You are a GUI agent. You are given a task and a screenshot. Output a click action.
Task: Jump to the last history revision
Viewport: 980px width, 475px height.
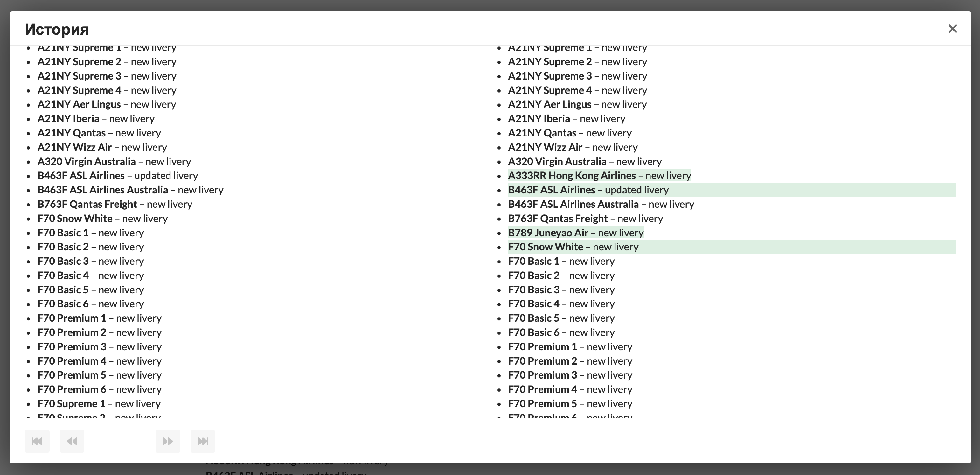[203, 441]
